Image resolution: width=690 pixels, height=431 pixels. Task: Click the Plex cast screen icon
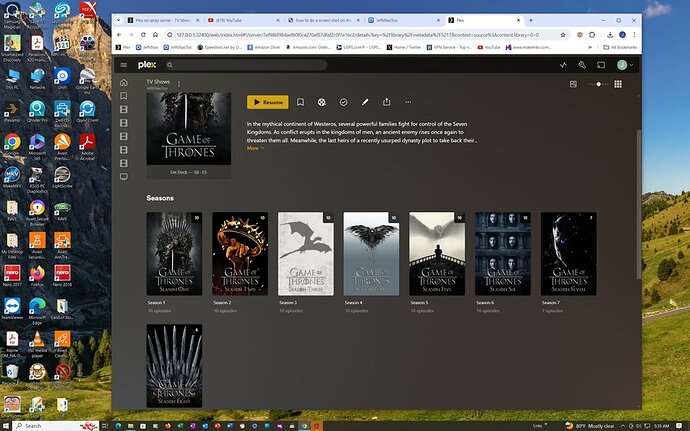tap(601, 65)
